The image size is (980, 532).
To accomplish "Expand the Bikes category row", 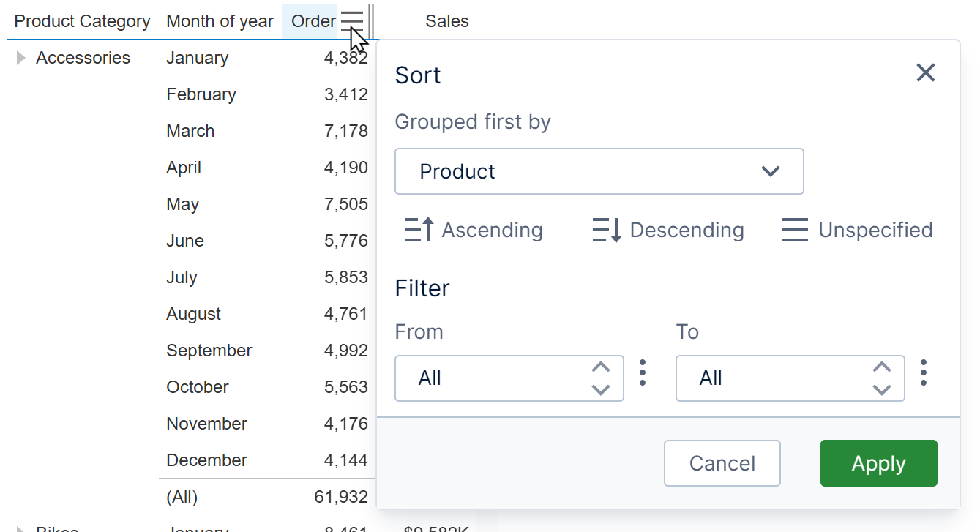I will (x=20, y=528).
